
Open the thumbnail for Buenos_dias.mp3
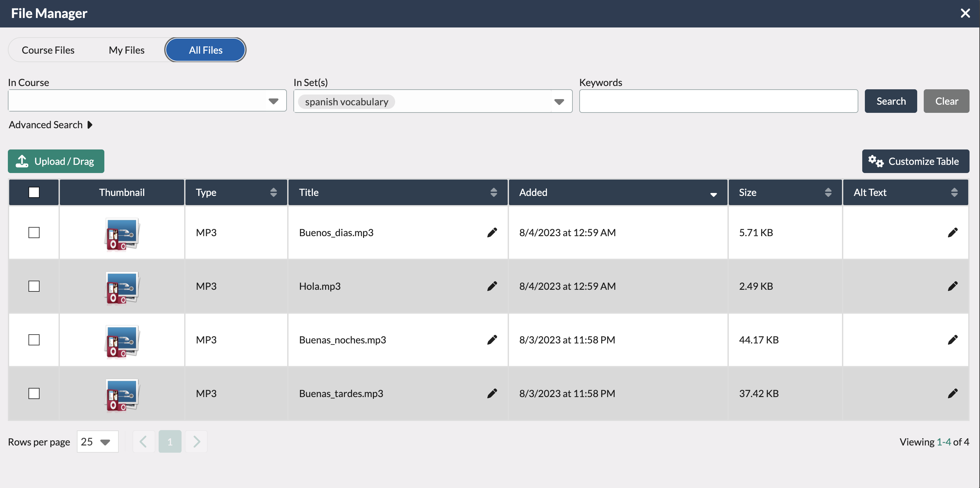[x=121, y=234]
